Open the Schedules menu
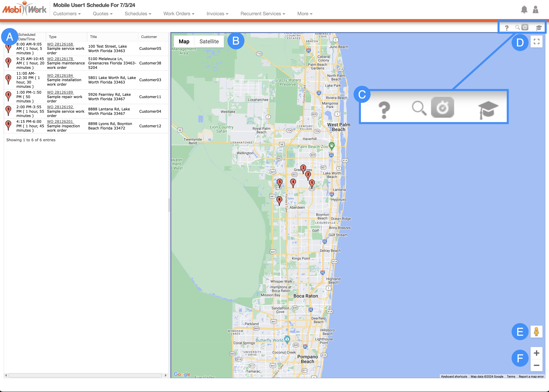 coord(138,14)
